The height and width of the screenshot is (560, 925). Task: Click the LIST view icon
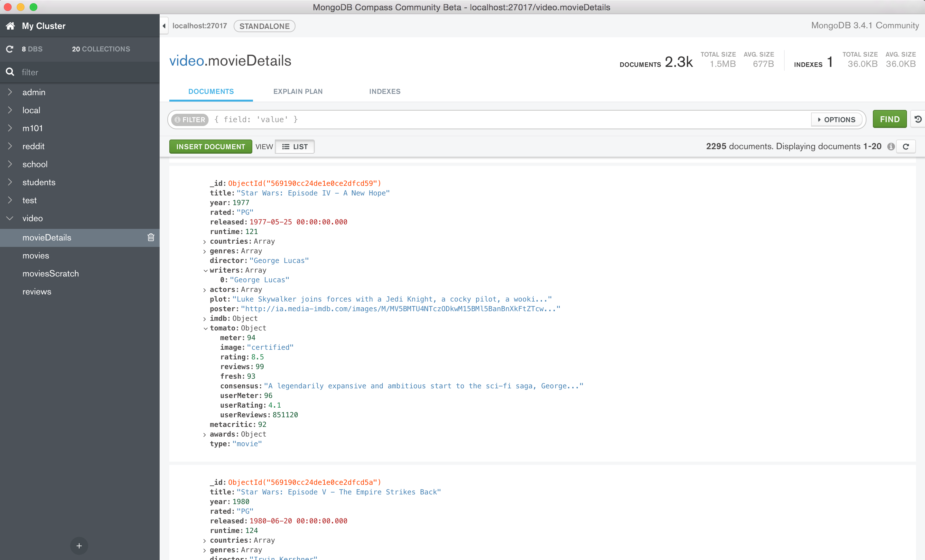294,147
